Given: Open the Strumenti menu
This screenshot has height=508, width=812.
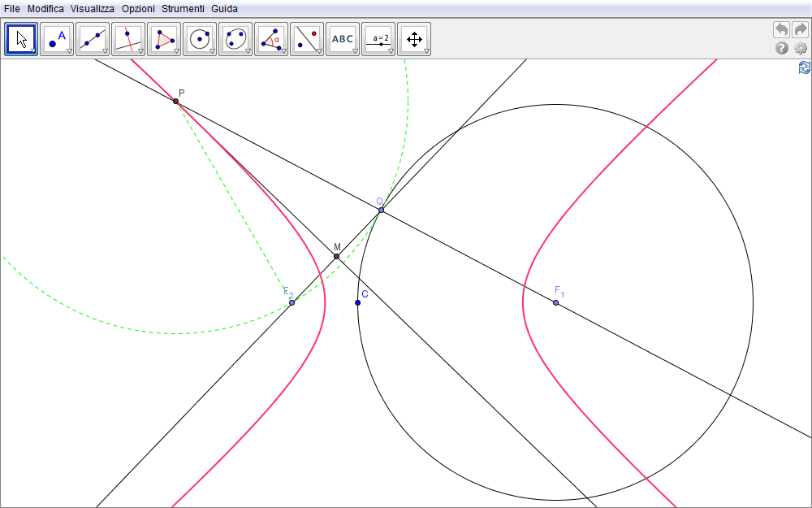Looking at the screenshot, I should [183, 8].
